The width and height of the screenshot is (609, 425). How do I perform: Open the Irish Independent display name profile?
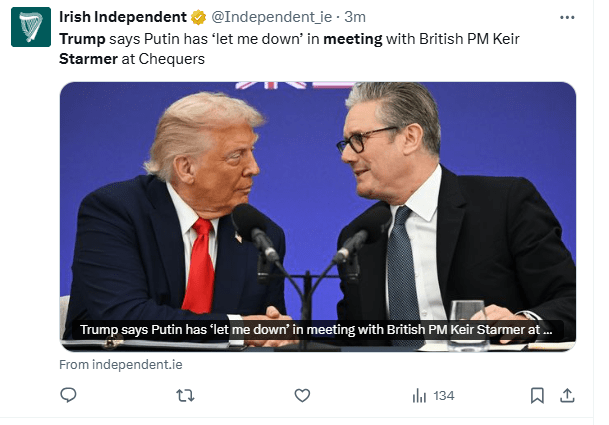coord(122,17)
